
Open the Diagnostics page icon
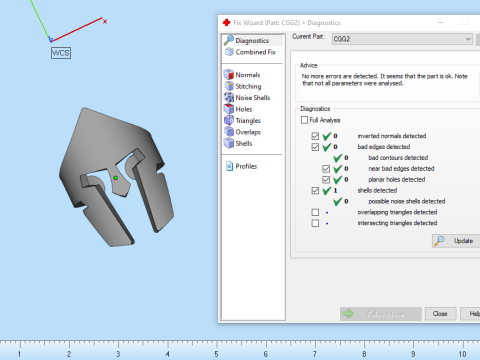pyautogui.click(x=229, y=40)
